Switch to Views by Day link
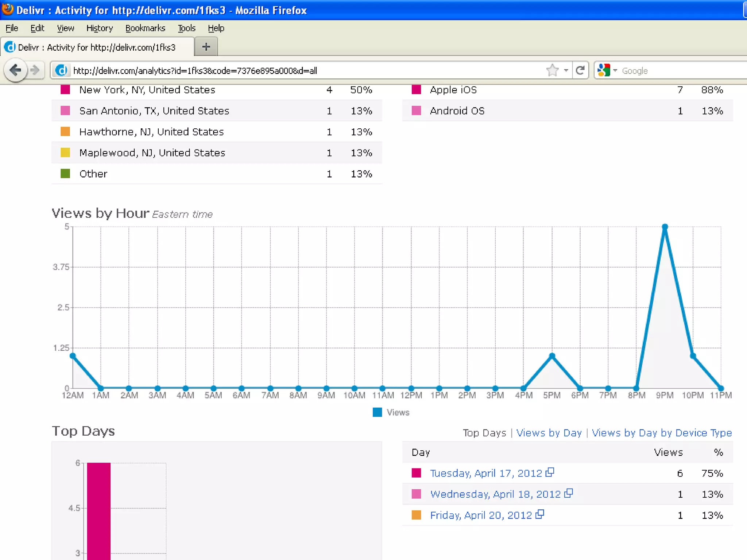747x560 pixels. coord(549,433)
